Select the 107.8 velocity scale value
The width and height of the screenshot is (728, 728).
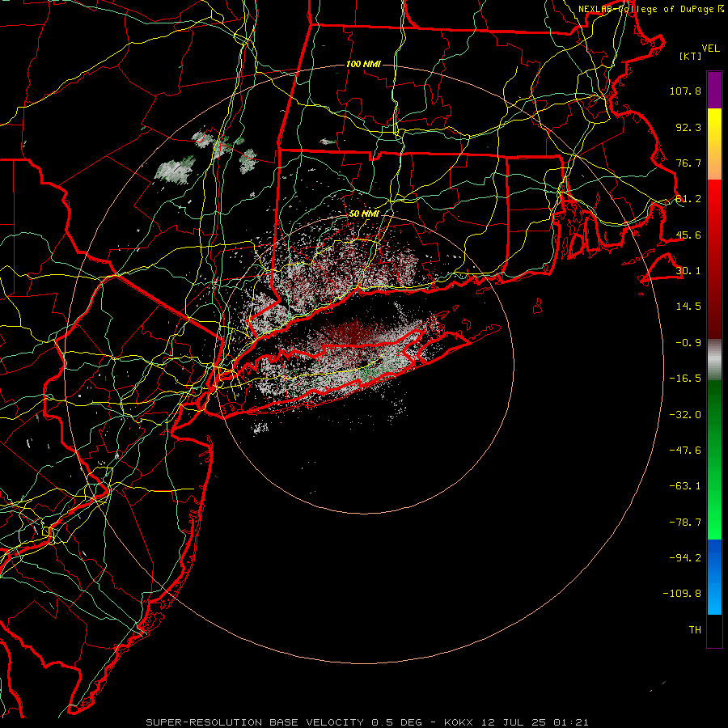[x=685, y=91]
